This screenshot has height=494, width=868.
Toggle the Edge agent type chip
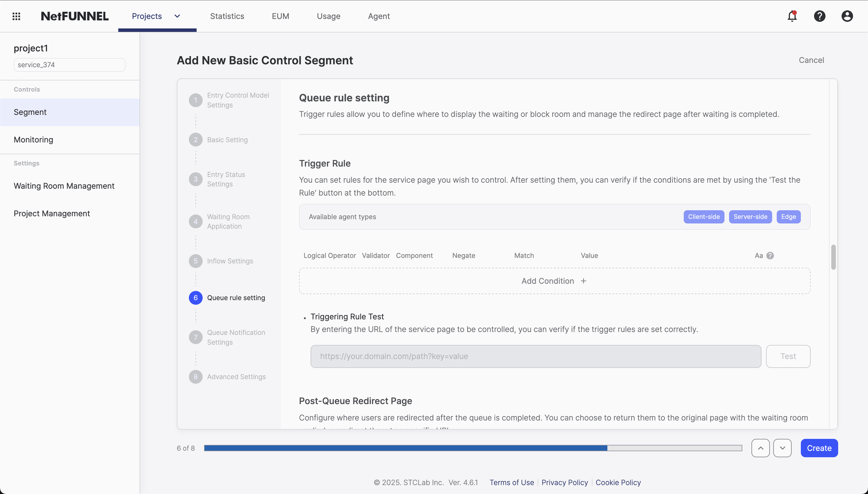tap(788, 217)
